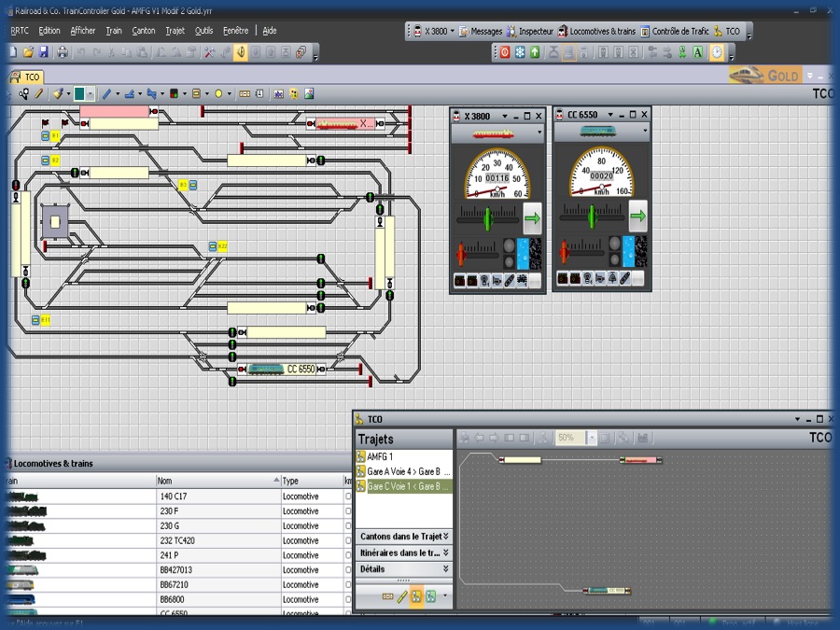Select the pencil draw tool
The height and width of the screenshot is (630, 840).
click(x=38, y=93)
